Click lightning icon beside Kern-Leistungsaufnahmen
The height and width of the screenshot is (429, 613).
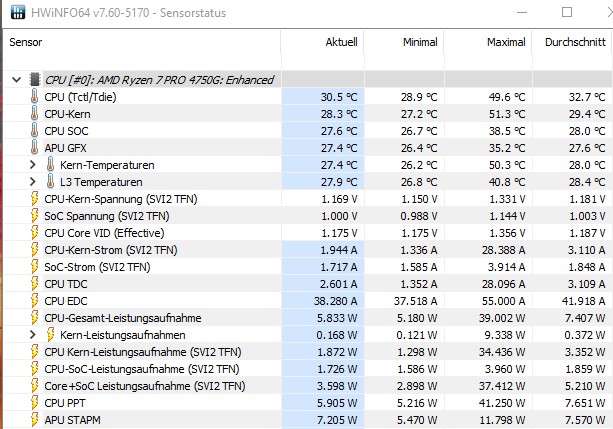pos(50,335)
